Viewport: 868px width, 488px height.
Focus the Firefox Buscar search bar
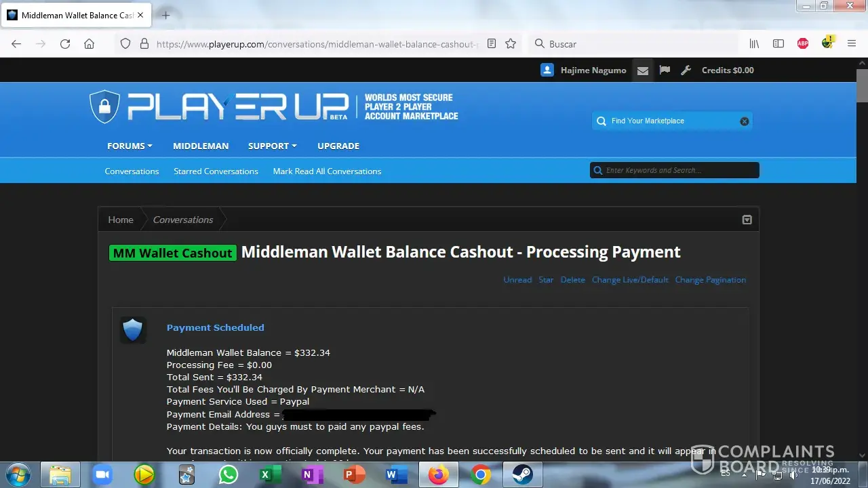click(x=634, y=43)
